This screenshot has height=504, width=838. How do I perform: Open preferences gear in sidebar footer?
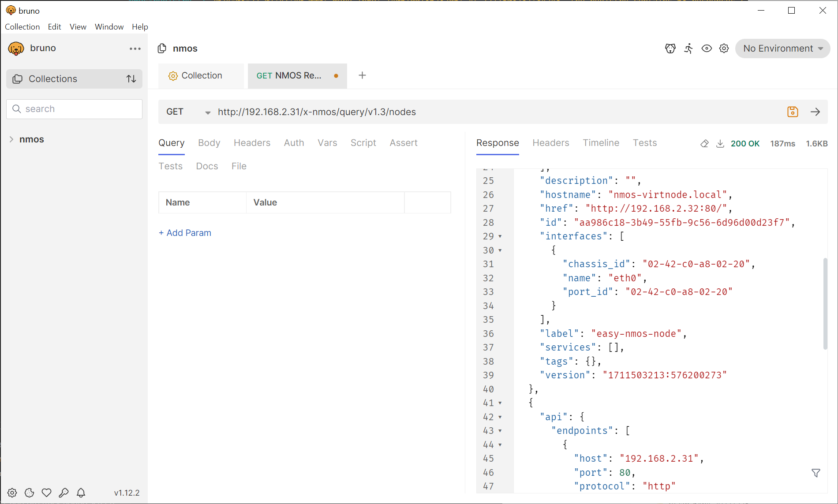tap(12, 493)
